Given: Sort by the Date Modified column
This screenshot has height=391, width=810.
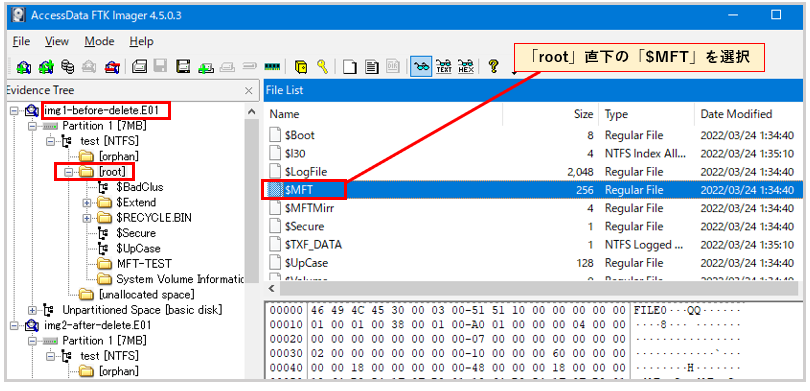Looking at the screenshot, I should click(749, 114).
